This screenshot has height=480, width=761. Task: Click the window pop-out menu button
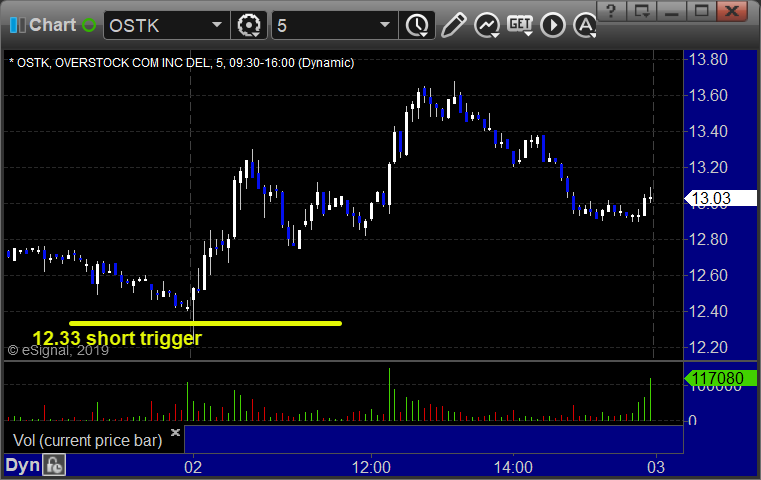click(642, 10)
